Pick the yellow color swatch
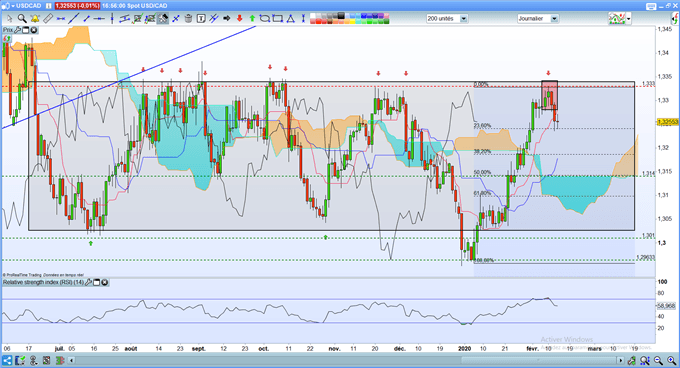This screenshot has width=680, height=368. tap(353, 21)
